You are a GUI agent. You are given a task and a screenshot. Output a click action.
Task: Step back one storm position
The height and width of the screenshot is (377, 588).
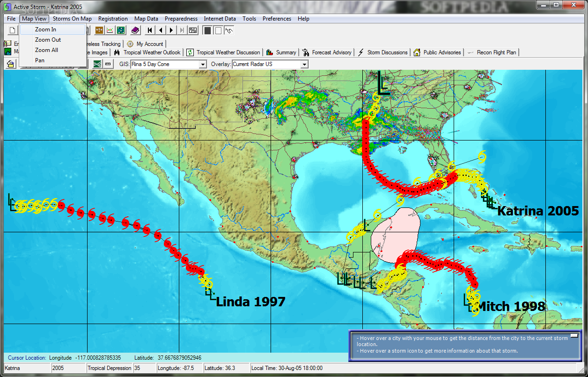click(x=161, y=30)
